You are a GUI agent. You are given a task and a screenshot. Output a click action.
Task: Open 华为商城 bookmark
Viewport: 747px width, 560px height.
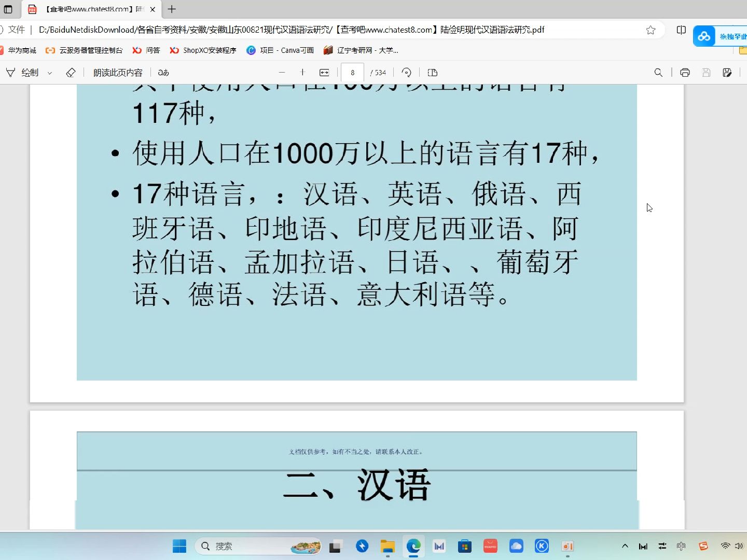(x=18, y=50)
